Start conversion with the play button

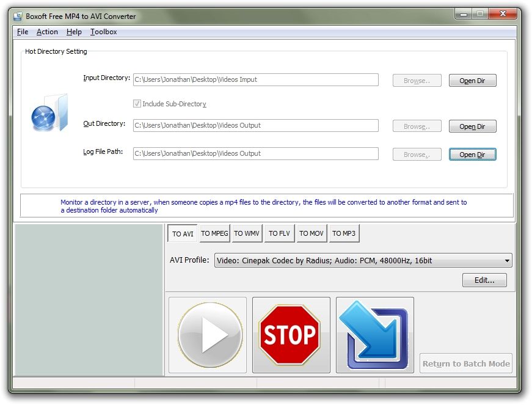[208, 335]
